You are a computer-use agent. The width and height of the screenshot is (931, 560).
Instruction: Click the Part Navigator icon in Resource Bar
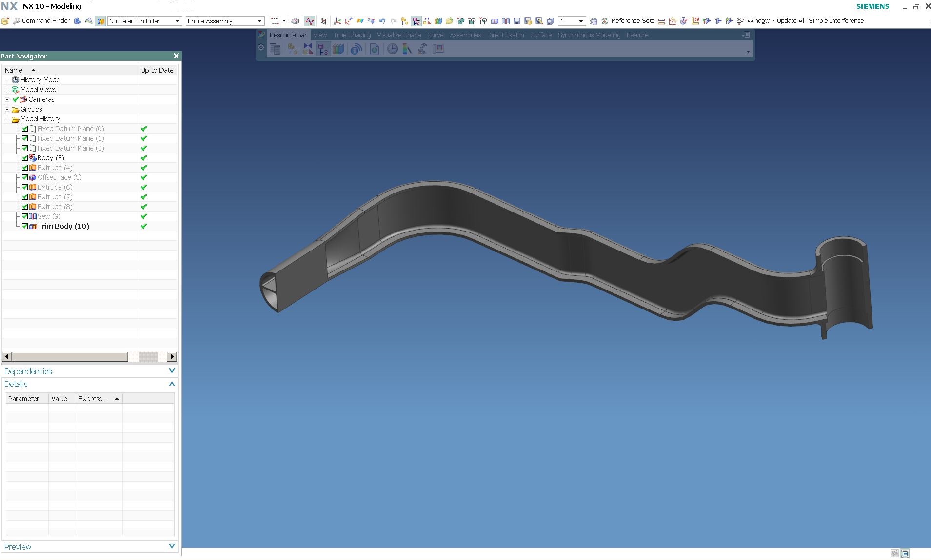(323, 49)
